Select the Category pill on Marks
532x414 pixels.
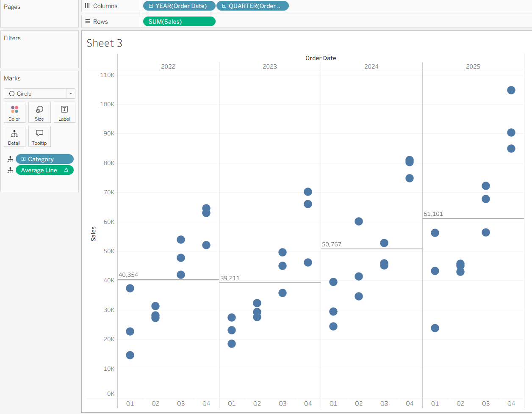pos(44,159)
